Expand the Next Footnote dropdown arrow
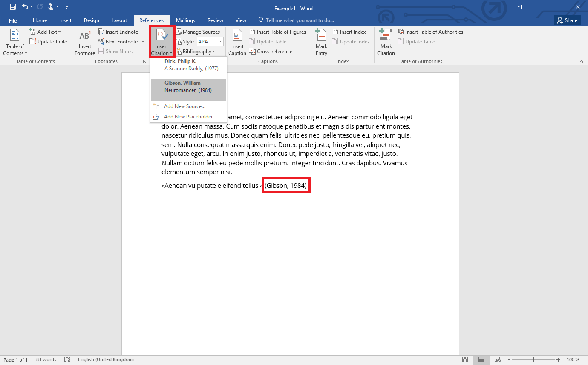Image resolution: width=588 pixels, height=365 pixels. click(x=143, y=42)
